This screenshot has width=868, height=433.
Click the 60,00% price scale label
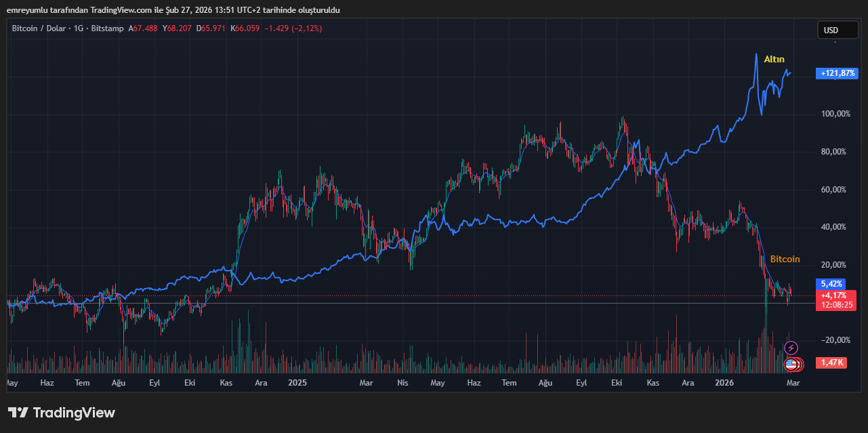[835, 190]
